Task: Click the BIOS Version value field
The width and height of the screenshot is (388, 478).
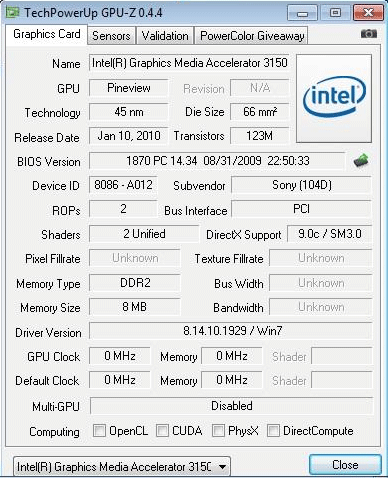Action: tap(217, 161)
